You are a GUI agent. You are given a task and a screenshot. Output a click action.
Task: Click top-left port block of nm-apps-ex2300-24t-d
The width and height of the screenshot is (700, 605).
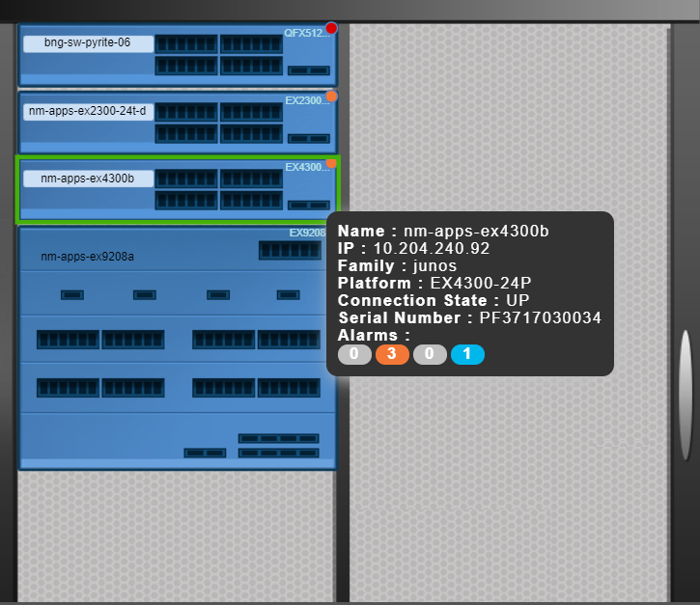pyautogui.click(x=186, y=112)
